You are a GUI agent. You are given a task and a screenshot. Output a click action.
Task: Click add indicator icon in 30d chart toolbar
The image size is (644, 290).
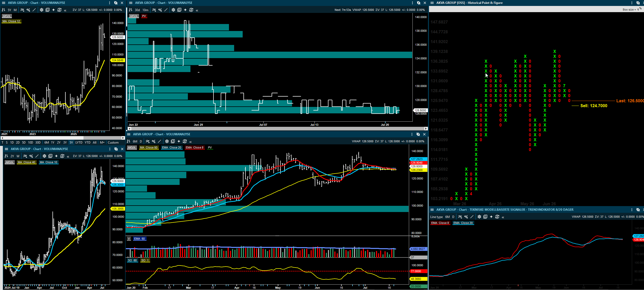154,10
